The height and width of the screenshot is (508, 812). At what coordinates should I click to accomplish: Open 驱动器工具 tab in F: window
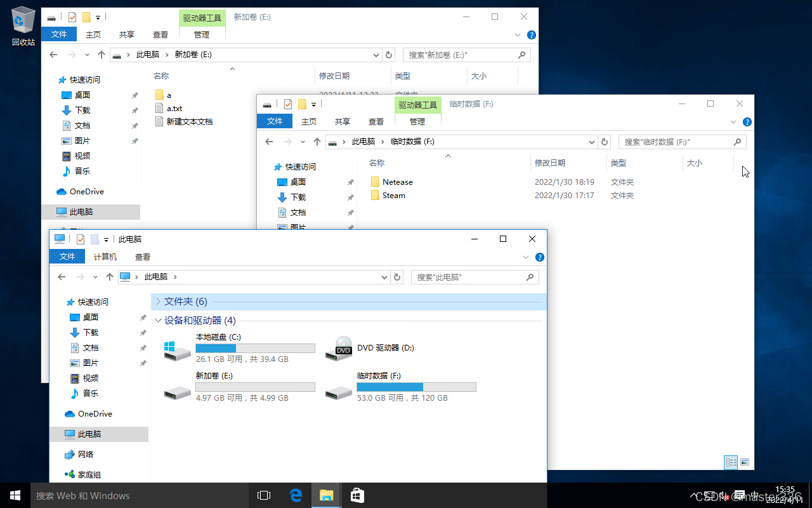click(417, 105)
